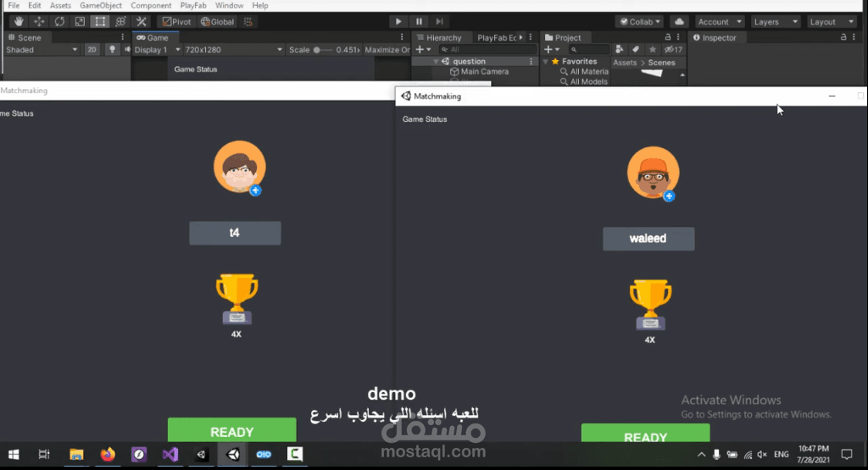Screen dimensions: 868x470
Task: Click READY button in left Matchmaking window
Action: pos(232,429)
